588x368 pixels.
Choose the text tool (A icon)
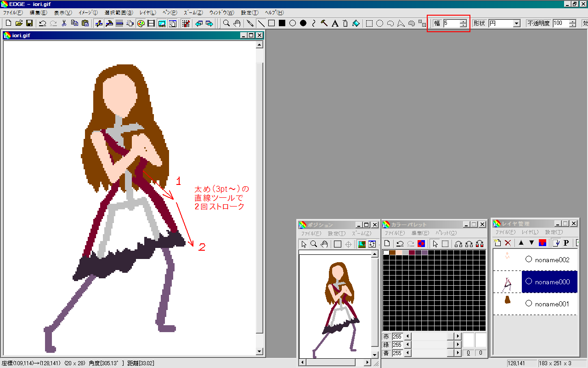tap(335, 23)
